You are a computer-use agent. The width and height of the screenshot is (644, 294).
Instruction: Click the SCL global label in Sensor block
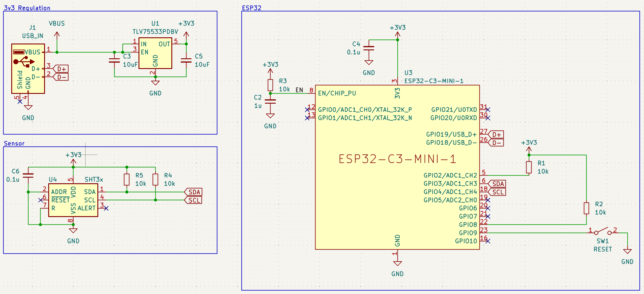pos(193,200)
